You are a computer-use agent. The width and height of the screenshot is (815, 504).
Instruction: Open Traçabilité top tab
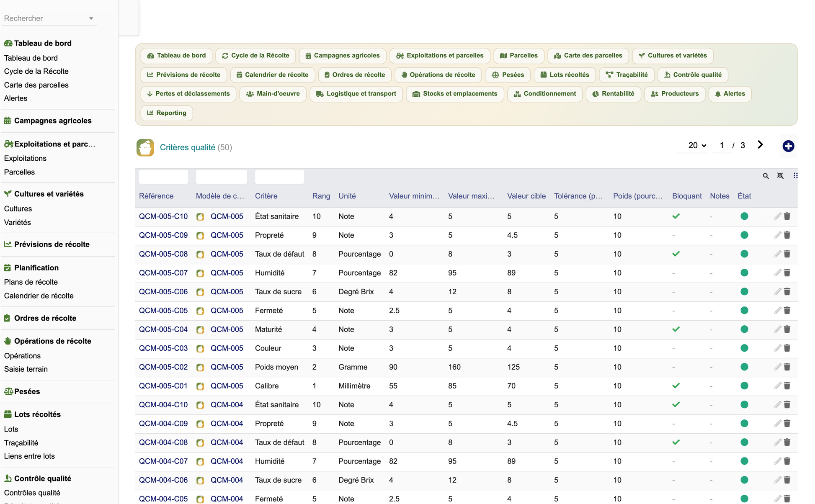point(627,75)
